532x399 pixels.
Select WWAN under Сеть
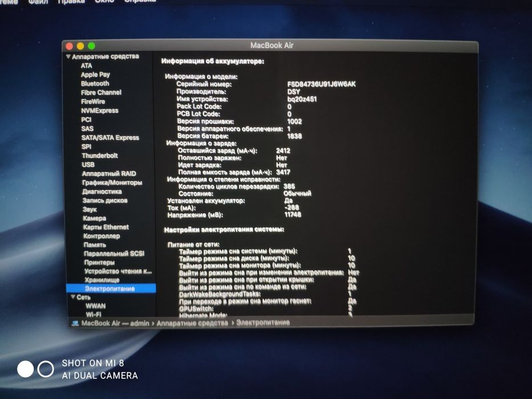coord(95,306)
